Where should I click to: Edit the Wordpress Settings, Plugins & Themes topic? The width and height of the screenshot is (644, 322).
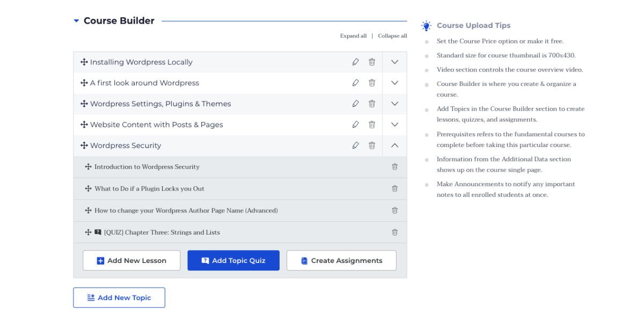(x=355, y=104)
